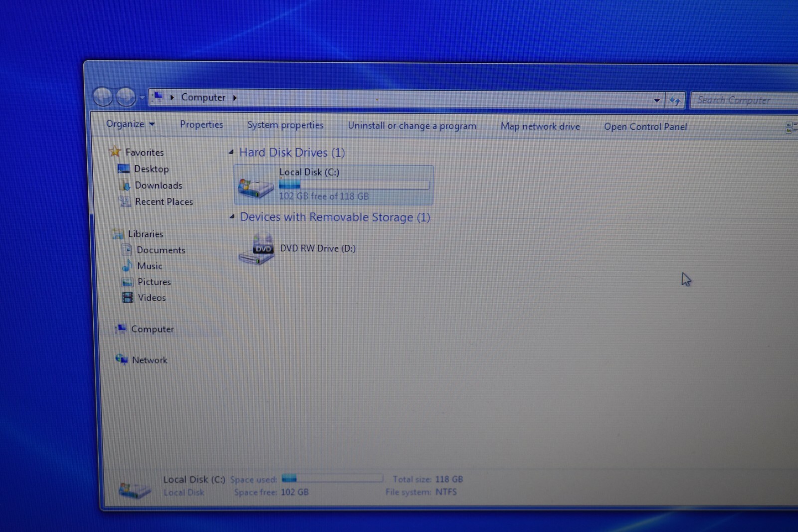Viewport: 798px width, 532px height.
Task: Click Open Control Panel
Action: coord(645,127)
